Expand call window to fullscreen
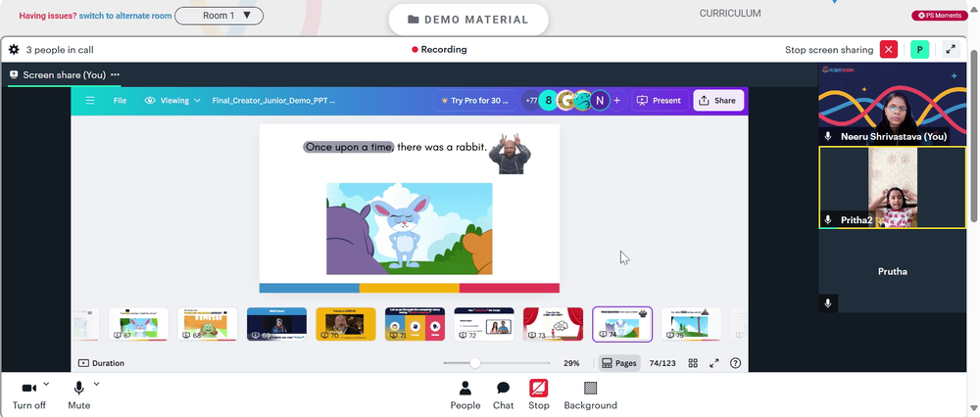Viewport: 980px width, 417px height. click(x=951, y=49)
